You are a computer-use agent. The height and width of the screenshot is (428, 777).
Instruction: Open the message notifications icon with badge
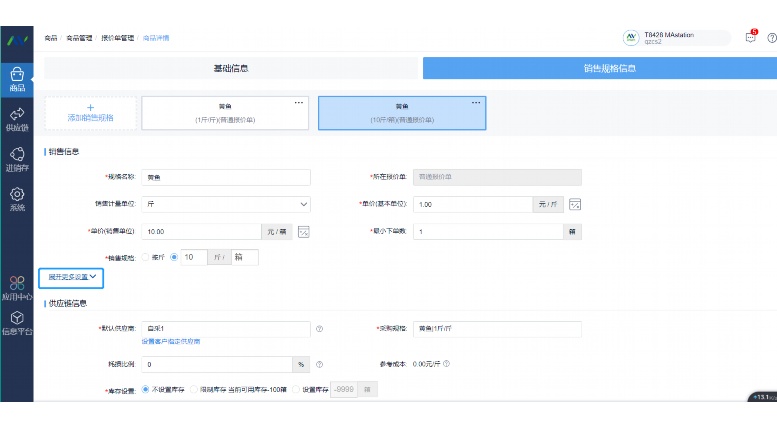(751, 37)
